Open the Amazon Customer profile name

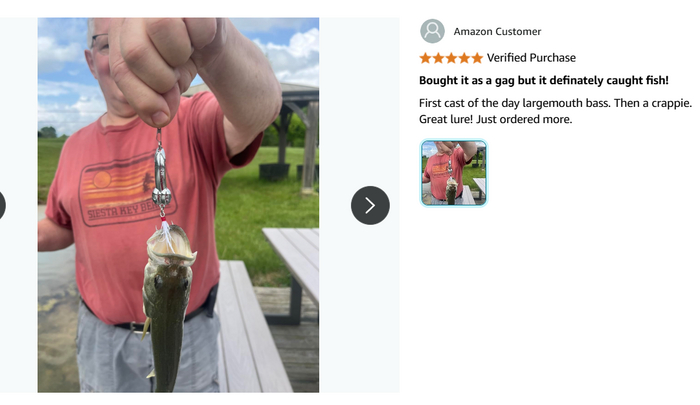click(497, 31)
